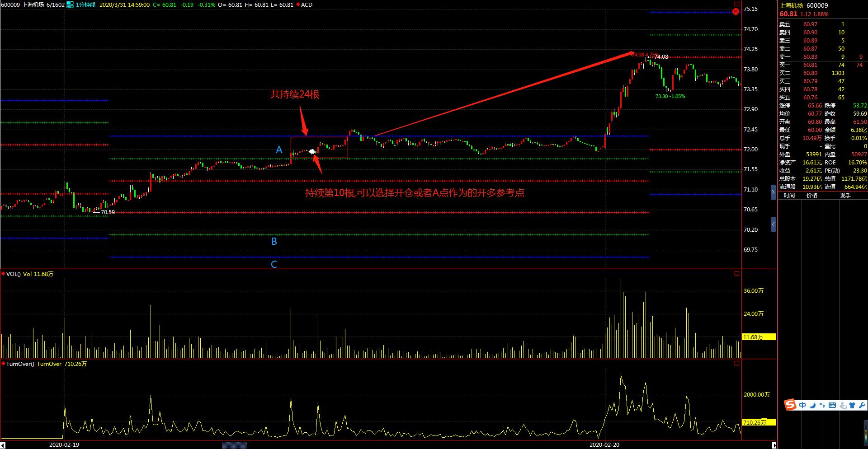Click the red circle X icon at top right of chart
The width and height of the screenshot is (868, 449).
pyautogui.click(x=736, y=11)
